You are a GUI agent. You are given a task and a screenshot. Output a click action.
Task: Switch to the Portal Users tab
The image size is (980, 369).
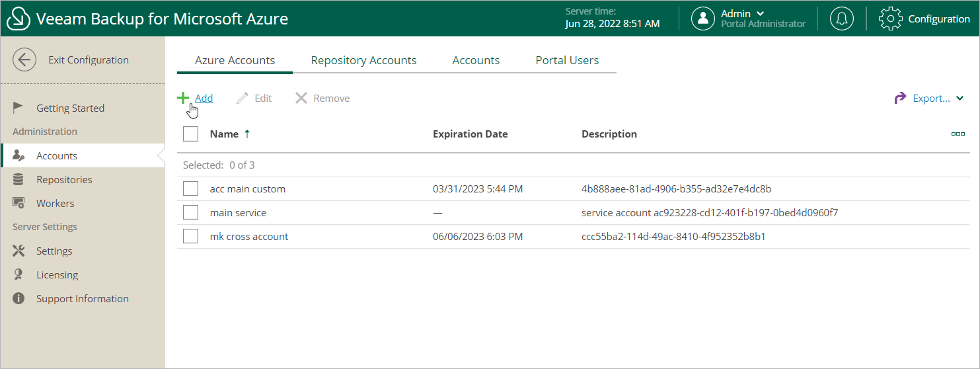coord(567,60)
